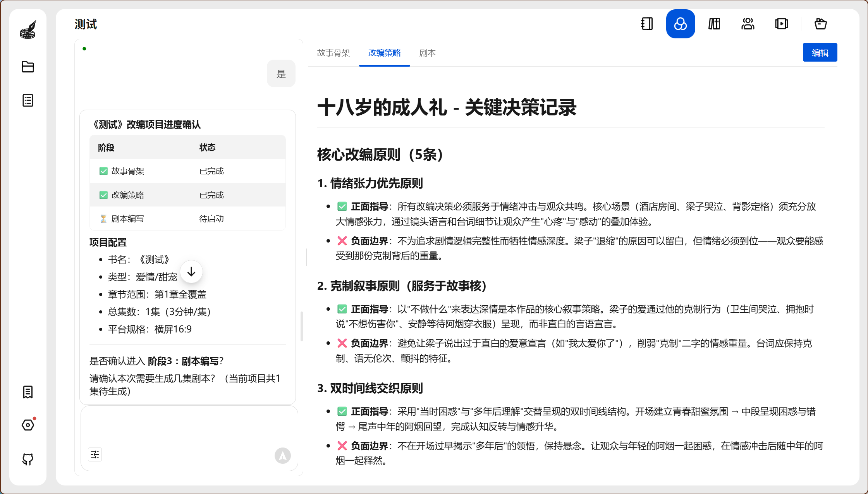Click the 剧本编写 row in progress table
The height and width of the screenshot is (494, 868).
[x=187, y=219]
